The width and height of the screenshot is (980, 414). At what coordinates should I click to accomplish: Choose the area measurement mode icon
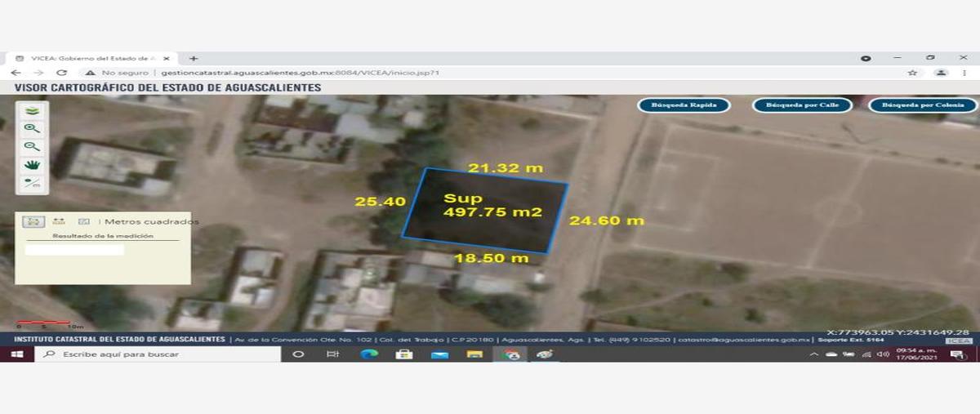pos(33,221)
